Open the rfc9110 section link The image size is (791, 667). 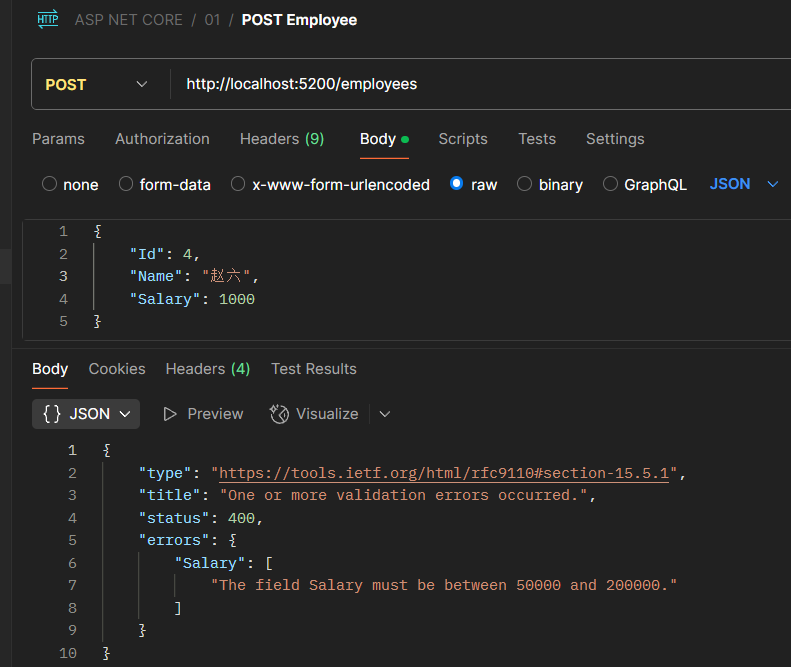click(444, 473)
